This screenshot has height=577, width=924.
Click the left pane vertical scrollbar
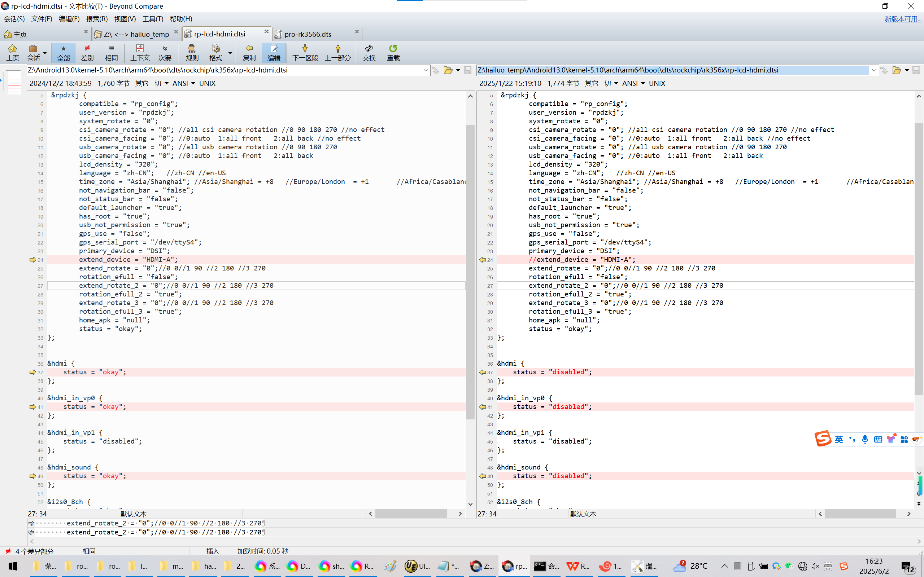point(470,267)
